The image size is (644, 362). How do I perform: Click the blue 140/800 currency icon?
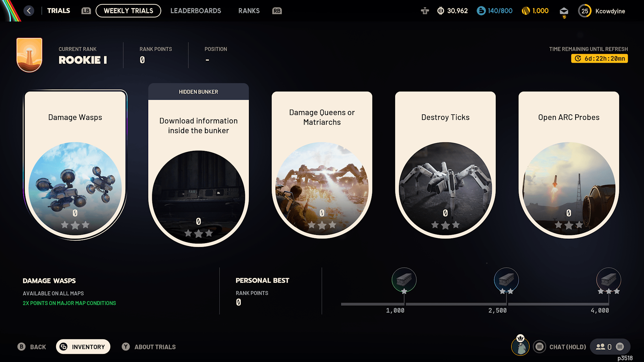[x=481, y=11]
